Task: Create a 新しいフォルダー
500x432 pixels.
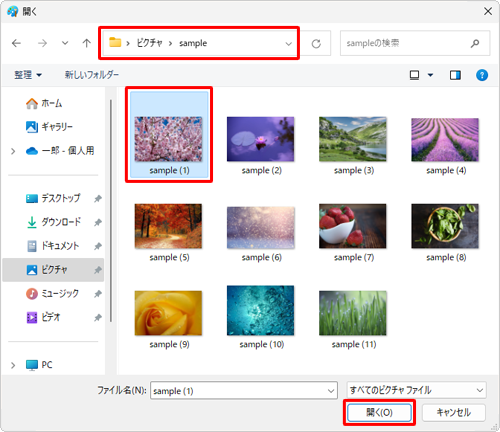Action: 92,75
